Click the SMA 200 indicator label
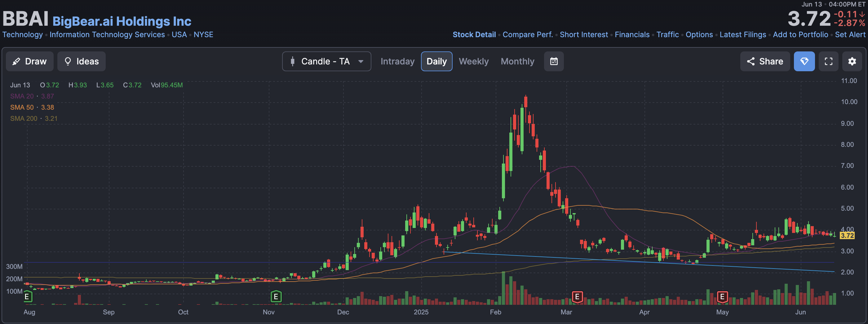The image size is (868, 324). point(24,119)
